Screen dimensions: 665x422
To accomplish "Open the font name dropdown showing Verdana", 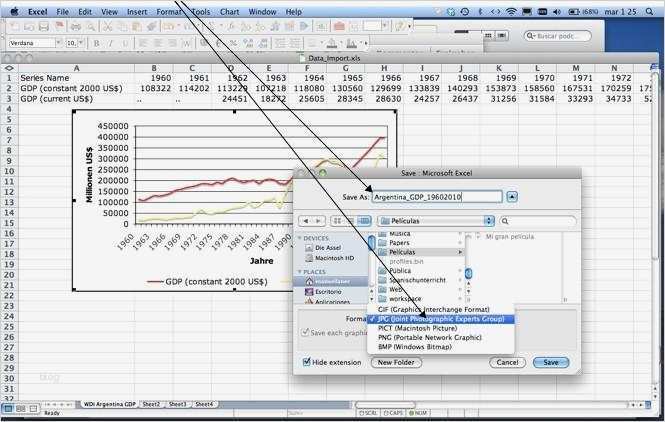I will (x=59, y=43).
